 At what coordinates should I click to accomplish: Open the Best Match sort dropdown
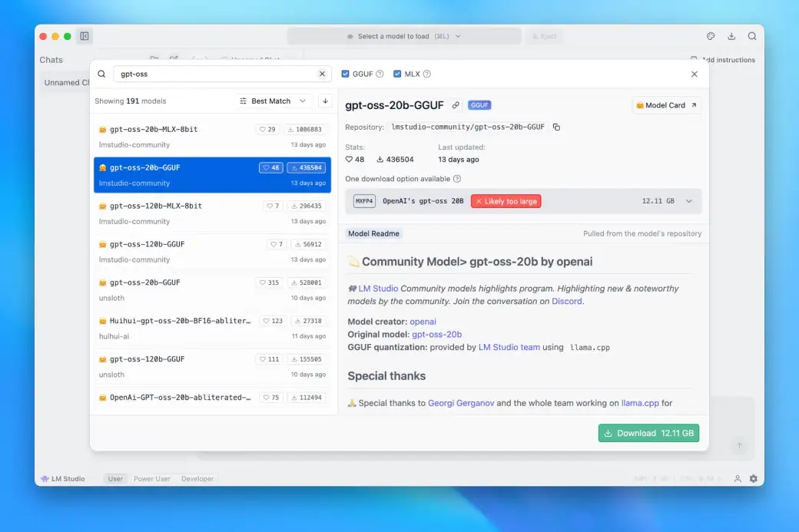[274, 101]
